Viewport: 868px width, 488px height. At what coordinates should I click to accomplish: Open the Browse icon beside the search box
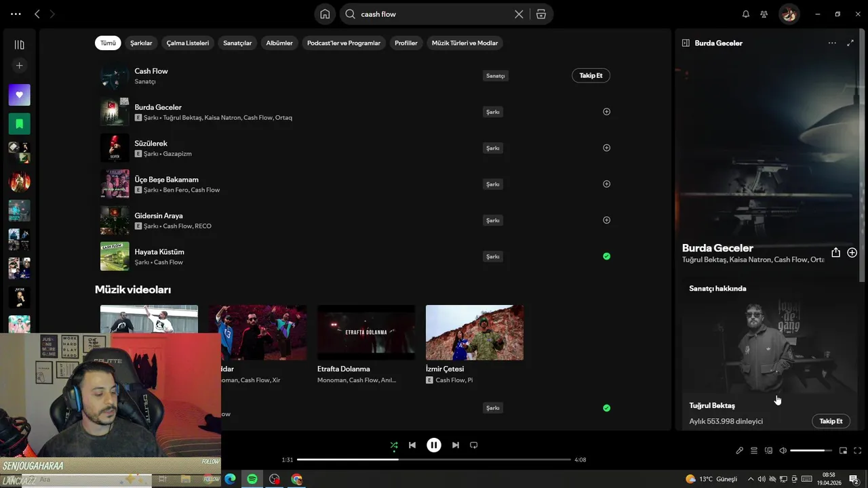point(540,14)
